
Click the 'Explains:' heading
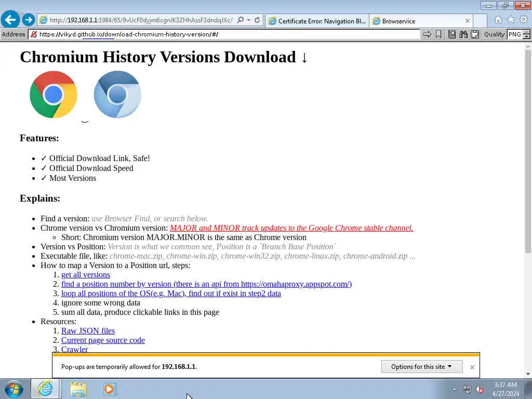(40, 198)
